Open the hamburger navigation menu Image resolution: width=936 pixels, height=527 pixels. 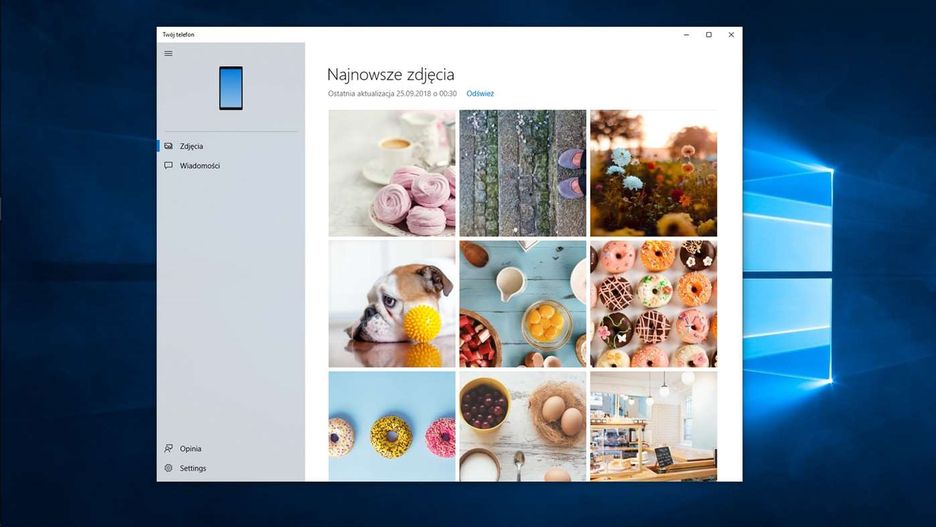tap(168, 53)
